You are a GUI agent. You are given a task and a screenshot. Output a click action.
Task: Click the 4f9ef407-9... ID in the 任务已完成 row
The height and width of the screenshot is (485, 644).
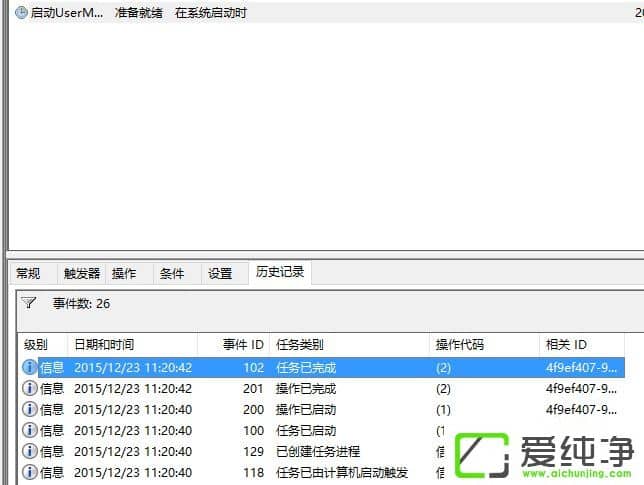(581, 367)
